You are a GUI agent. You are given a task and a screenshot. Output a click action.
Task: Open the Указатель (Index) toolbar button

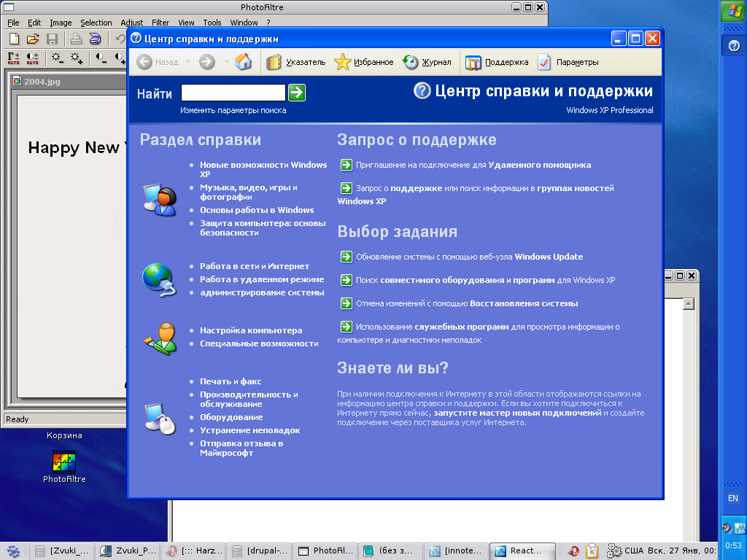point(295,62)
